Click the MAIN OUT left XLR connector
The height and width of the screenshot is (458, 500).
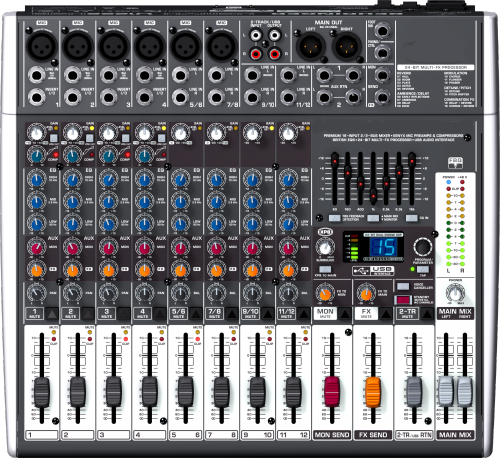coord(311,46)
